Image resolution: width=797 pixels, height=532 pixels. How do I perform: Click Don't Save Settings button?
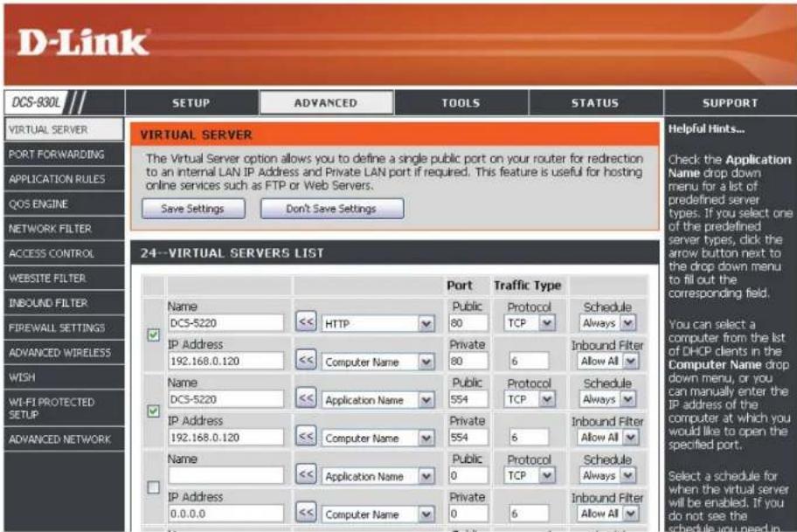pyautogui.click(x=332, y=209)
